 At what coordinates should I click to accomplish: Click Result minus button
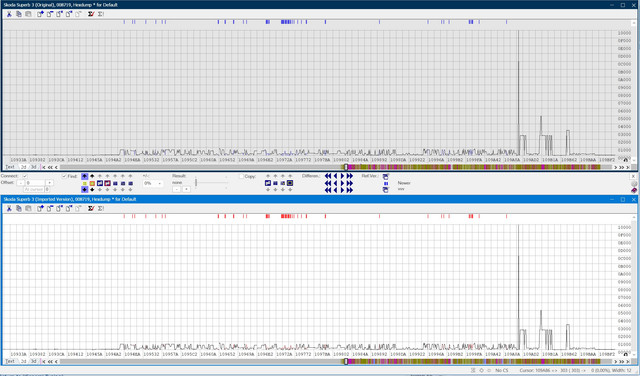[x=176, y=189]
